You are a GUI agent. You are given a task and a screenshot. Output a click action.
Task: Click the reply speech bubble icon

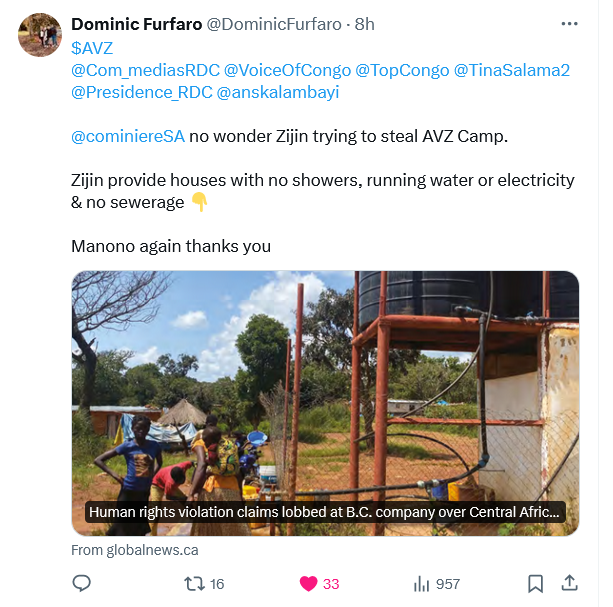click(83, 583)
